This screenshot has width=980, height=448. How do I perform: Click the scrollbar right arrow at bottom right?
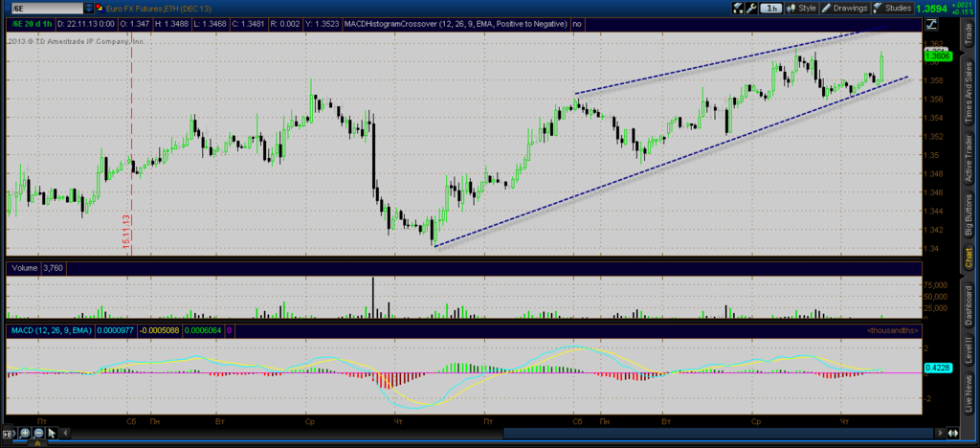(941, 433)
